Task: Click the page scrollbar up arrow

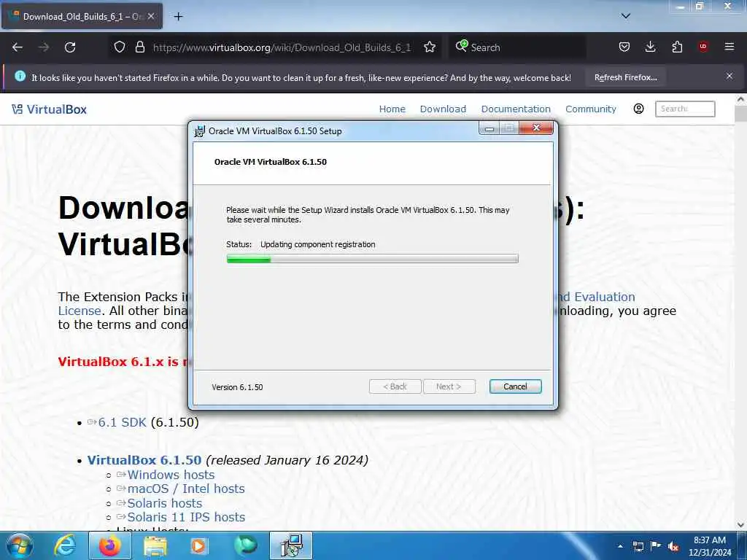Action: coord(740,99)
